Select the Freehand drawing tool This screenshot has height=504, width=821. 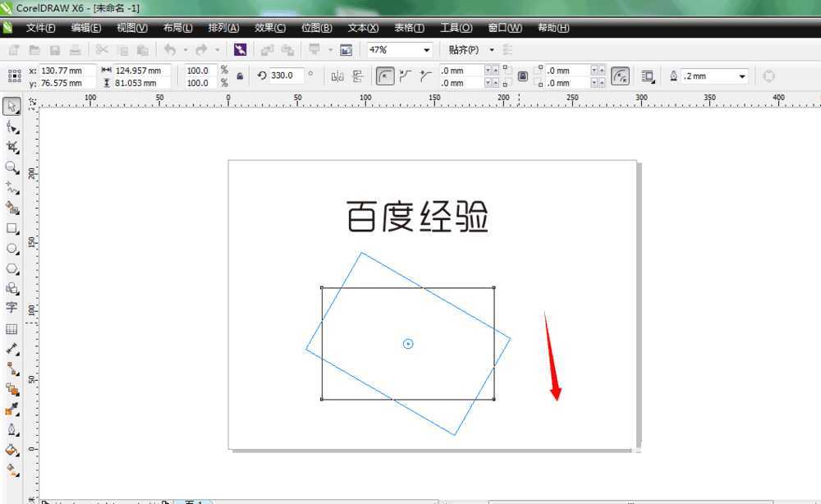pos(11,187)
